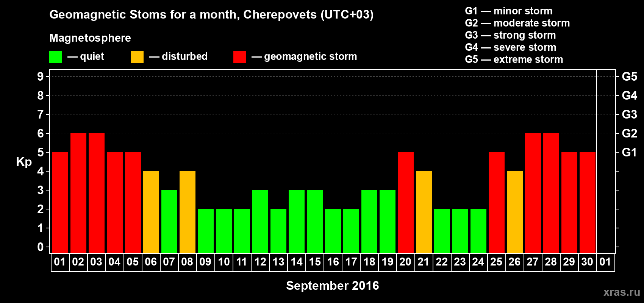Click the 'G4 — severe storm' legend line
Screen dimensions: 644x303
511,47
